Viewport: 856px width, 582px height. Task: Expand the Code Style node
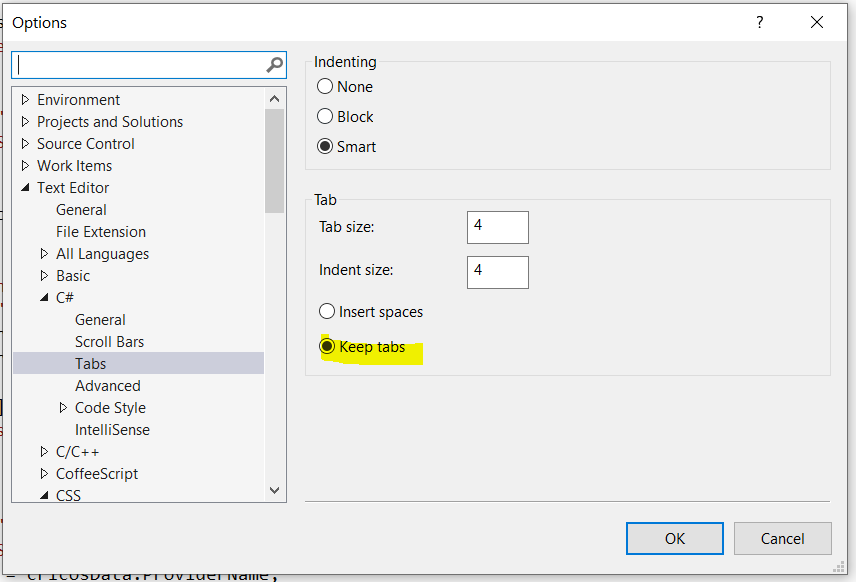click(x=64, y=408)
